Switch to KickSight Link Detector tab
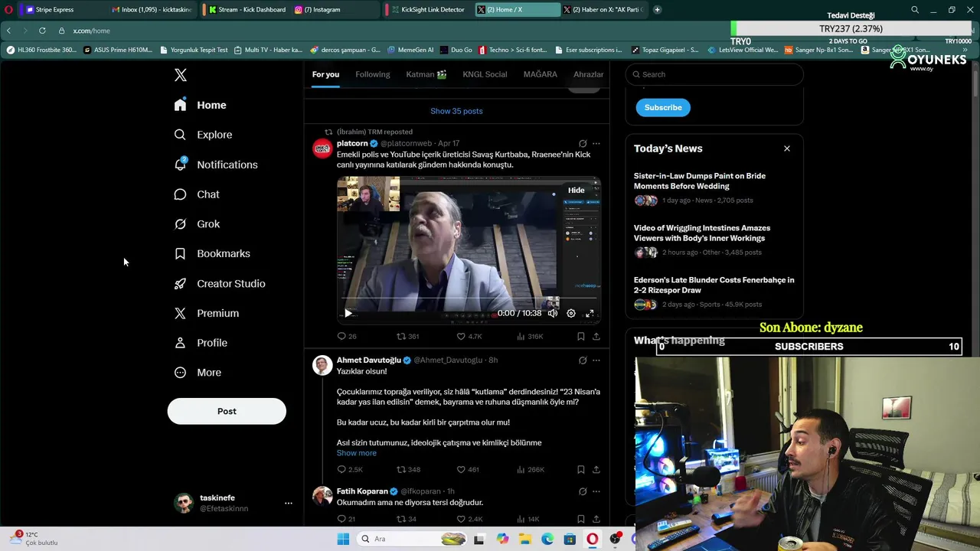Image resolution: width=980 pixels, height=551 pixels. click(428, 9)
